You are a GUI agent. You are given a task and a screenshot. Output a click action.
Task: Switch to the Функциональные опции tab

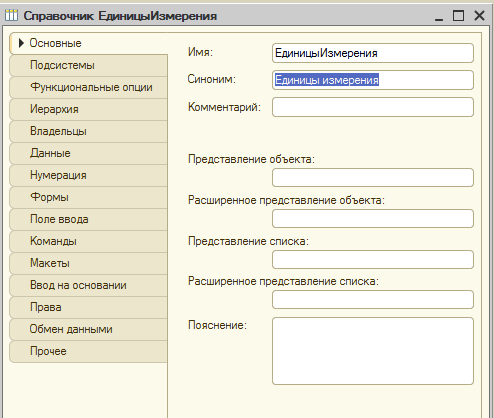coord(89,87)
